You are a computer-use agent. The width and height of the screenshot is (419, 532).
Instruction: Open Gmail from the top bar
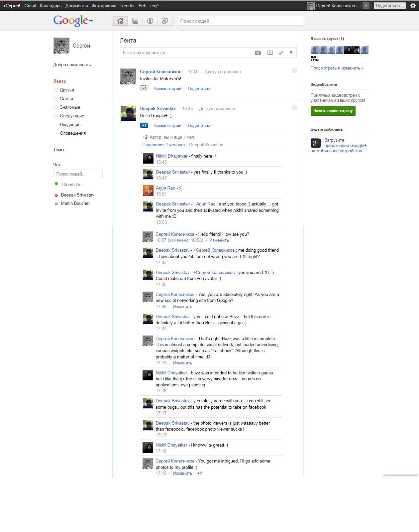coord(30,6)
